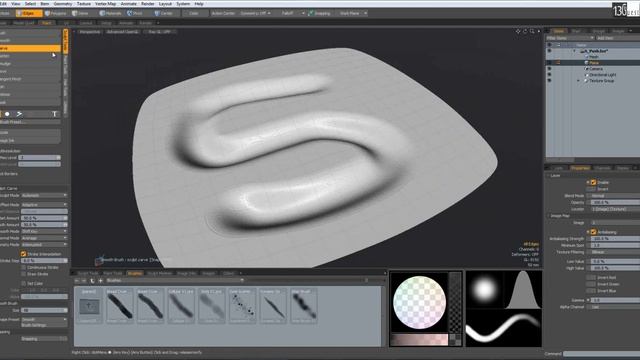Enable Set Color checkbox
This screenshot has height=360, width=640.
tap(23, 283)
